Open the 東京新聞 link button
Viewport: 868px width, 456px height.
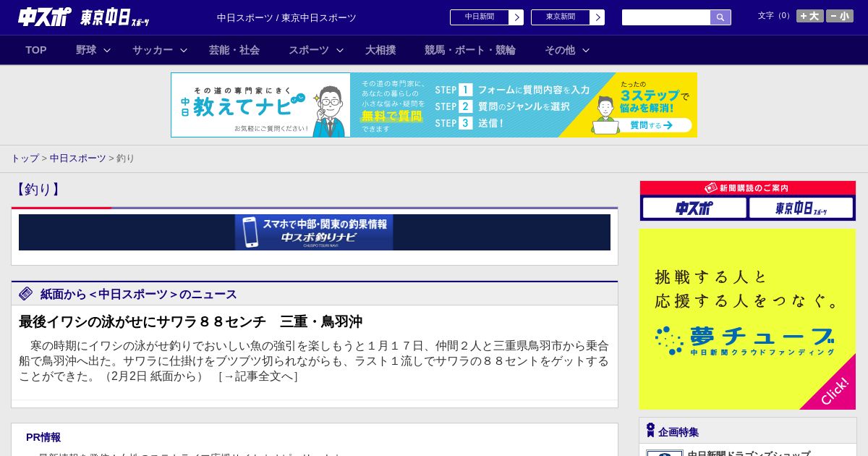560,17
